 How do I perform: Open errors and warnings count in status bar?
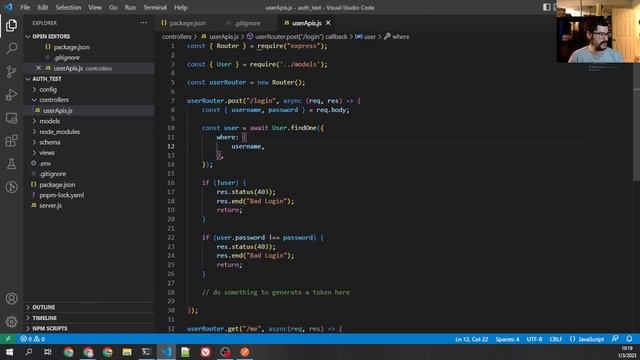click(x=32, y=339)
